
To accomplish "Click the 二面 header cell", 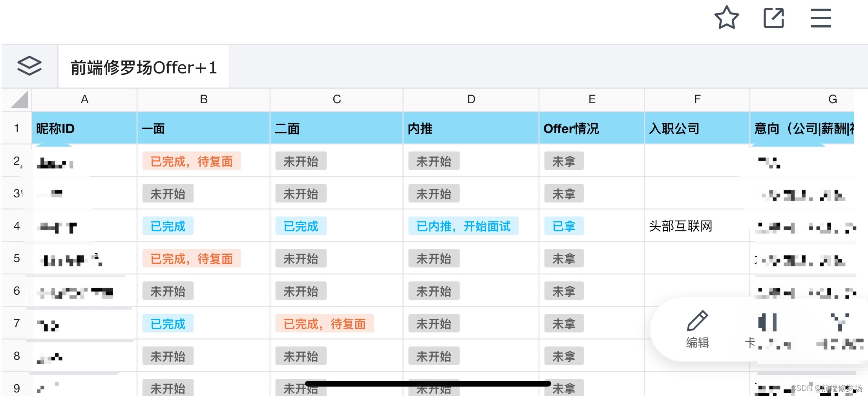I will [336, 128].
